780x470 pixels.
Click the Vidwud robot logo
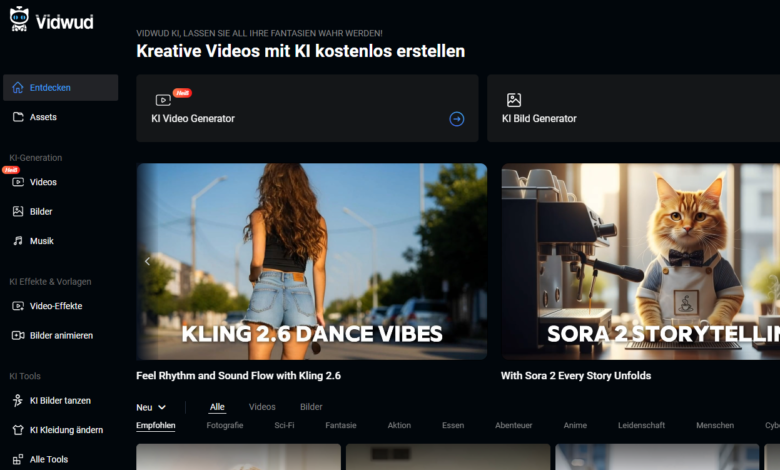(x=20, y=19)
